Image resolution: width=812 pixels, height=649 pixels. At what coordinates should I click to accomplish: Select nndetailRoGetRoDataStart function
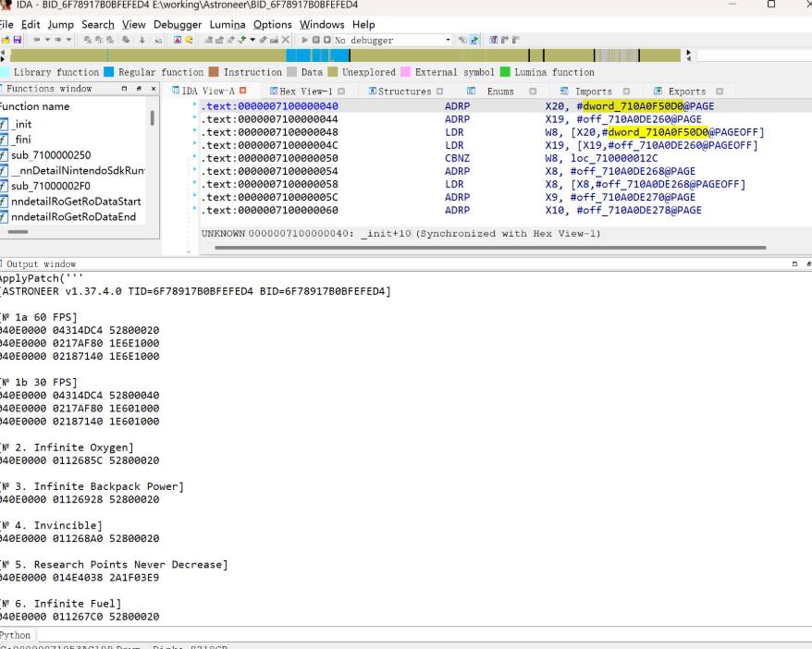76,202
